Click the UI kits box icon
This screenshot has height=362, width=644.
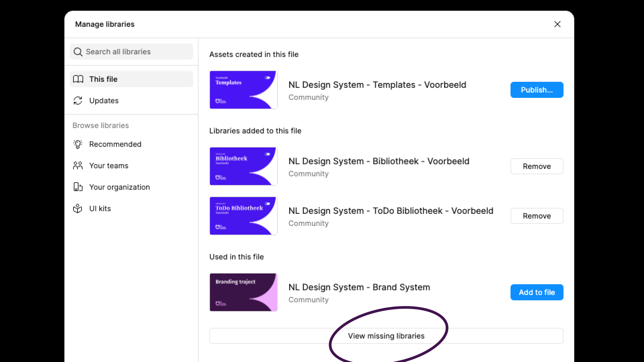78,208
